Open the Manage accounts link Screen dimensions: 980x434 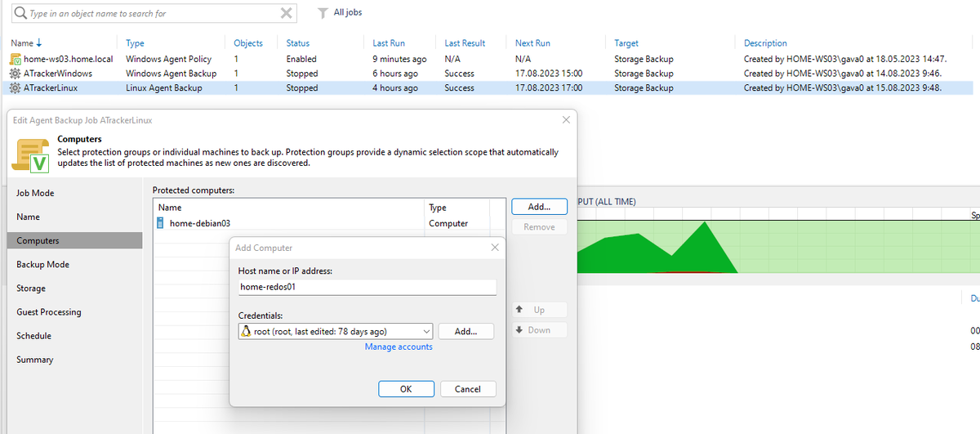[x=399, y=347]
